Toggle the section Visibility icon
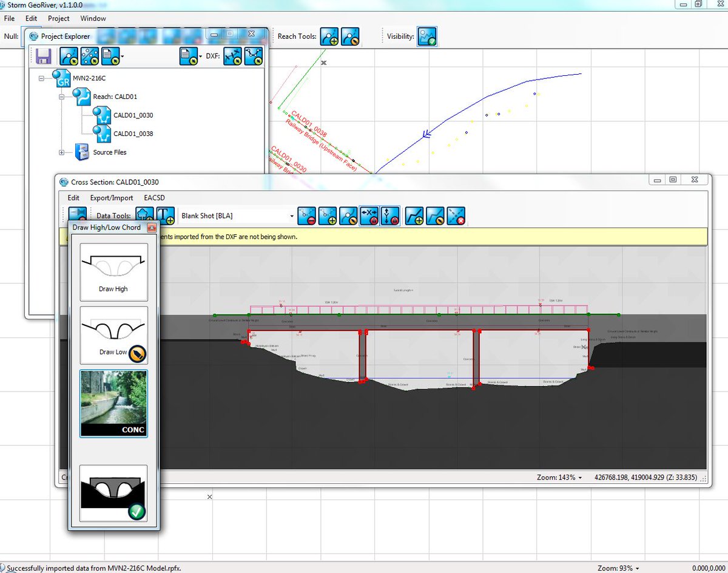The height and width of the screenshot is (573, 728). 426,36
